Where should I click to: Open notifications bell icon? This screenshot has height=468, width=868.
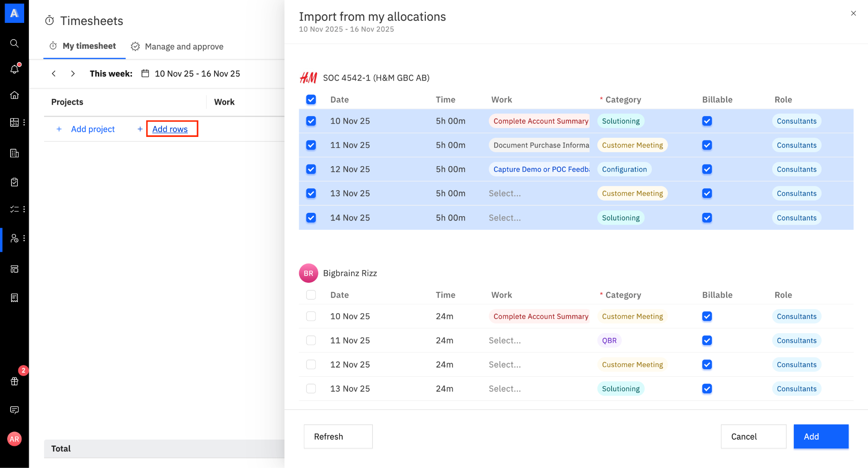tap(14, 69)
